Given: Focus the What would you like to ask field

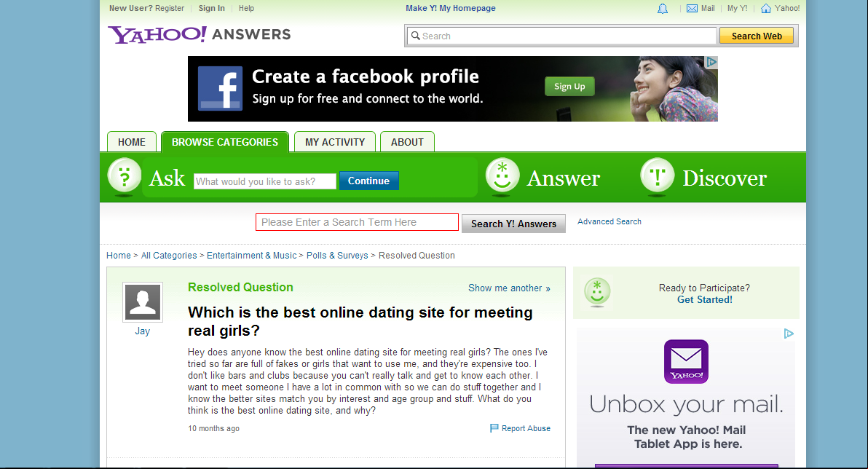Looking at the screenshot, I should [x=265, y=181].
